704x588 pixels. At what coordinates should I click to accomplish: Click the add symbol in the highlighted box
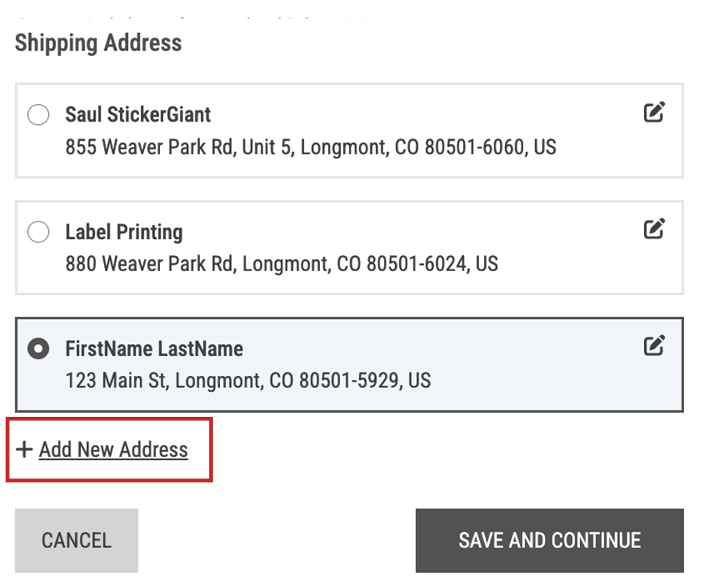[23, 449]
